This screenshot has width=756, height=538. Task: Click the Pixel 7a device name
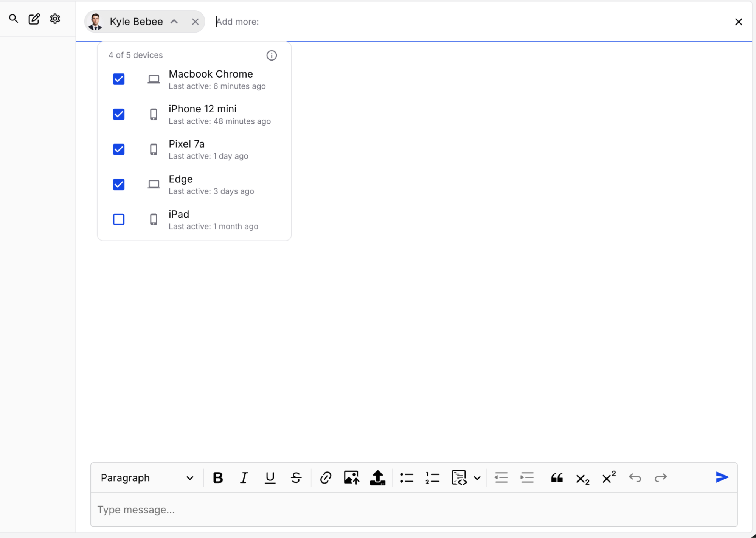186,144
